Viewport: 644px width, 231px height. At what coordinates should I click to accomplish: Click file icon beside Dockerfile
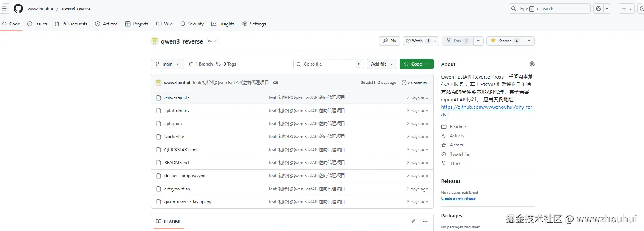[159, 137]
